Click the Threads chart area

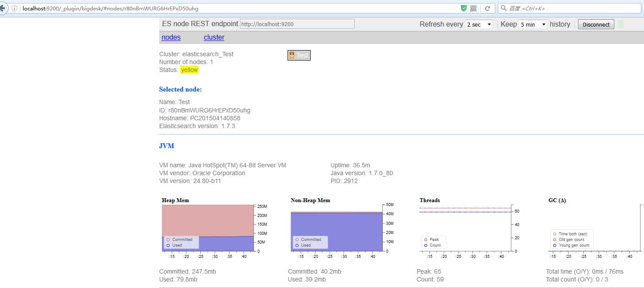[465, 228]
